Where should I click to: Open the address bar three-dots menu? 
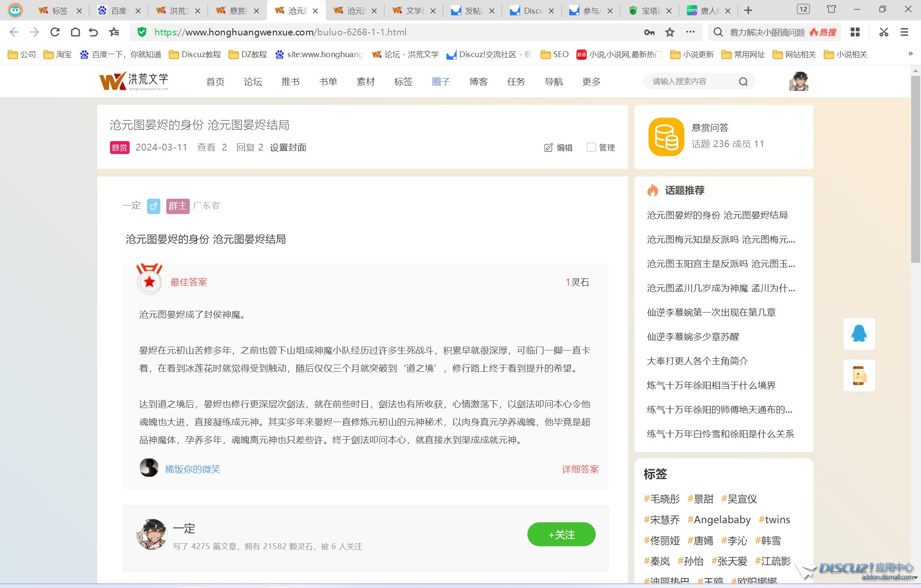pos(690,32)
